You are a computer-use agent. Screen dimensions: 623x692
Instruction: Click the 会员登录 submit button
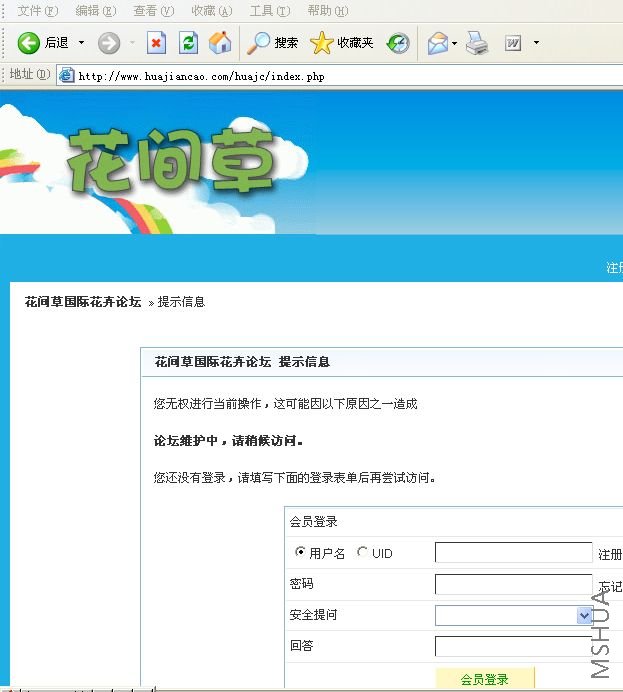(x=485, y=678)
